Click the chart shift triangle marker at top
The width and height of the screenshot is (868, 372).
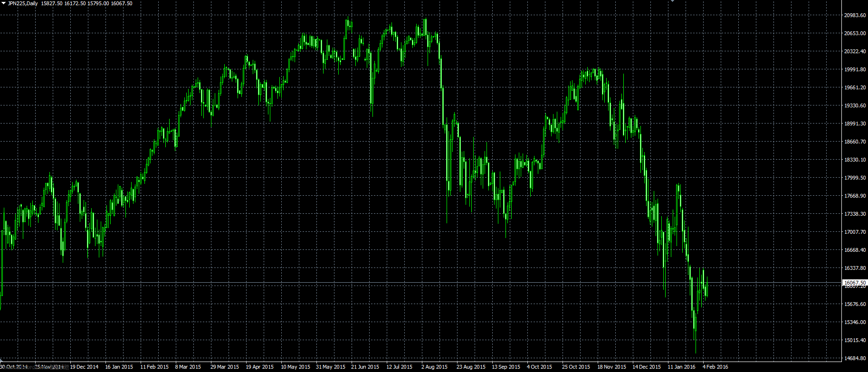[x=672, y=1]
